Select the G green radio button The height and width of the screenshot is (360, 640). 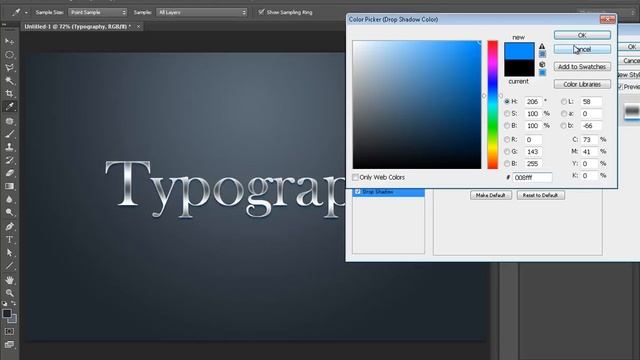click(507, 151)
